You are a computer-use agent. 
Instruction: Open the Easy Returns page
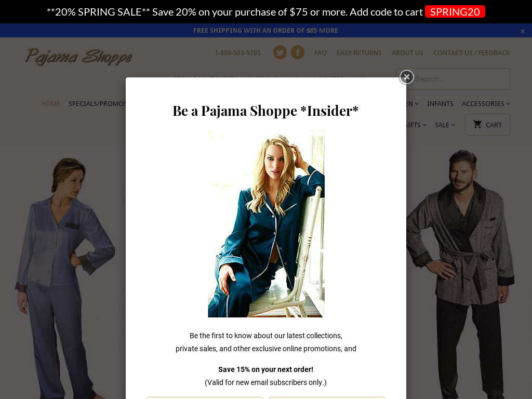click(358, 52)
